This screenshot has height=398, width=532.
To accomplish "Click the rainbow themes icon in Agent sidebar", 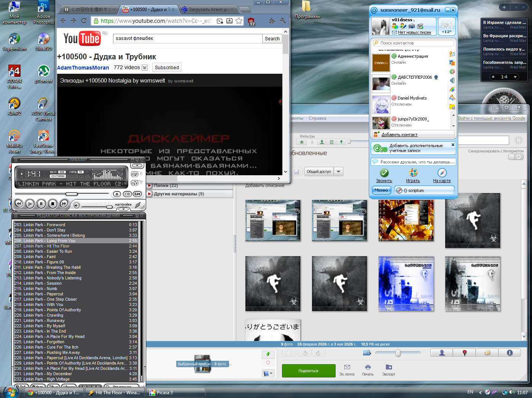I will coord(452,89).
